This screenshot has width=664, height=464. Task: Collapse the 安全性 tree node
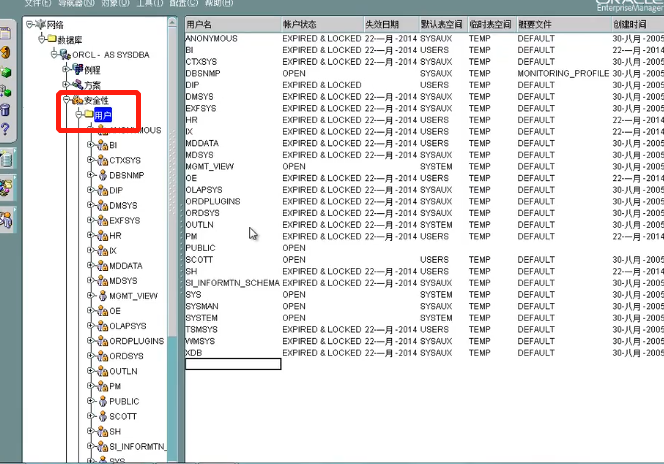[x=66, y=99]
